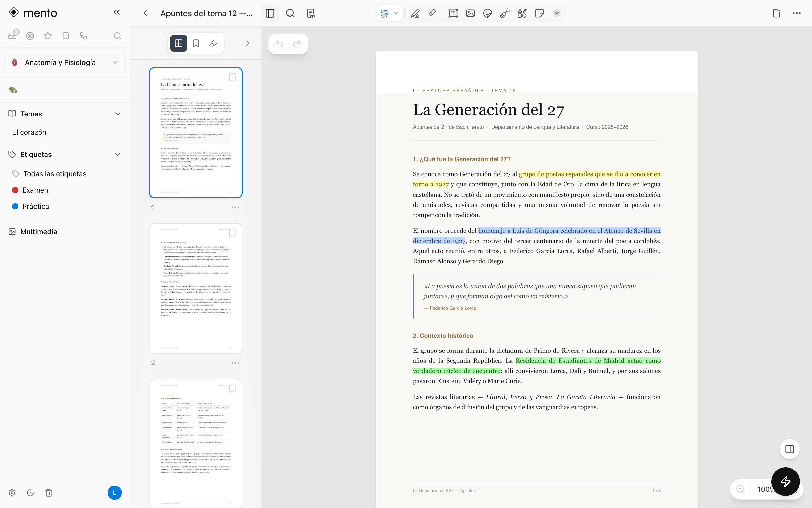The image size is (812, 508).
Task: Expand page panel with right chevron
Action: point(248,43)
